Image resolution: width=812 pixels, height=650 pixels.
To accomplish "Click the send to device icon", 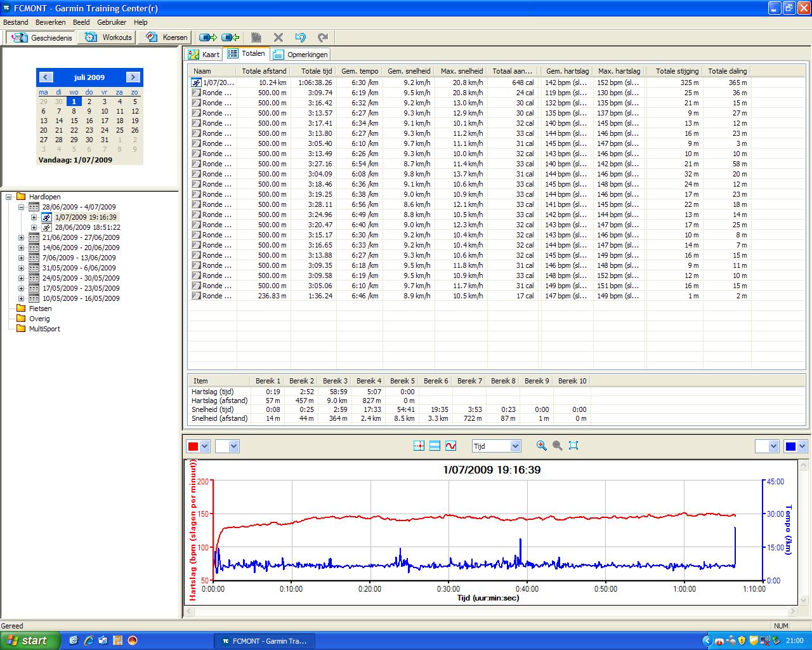I will (207, 37).
